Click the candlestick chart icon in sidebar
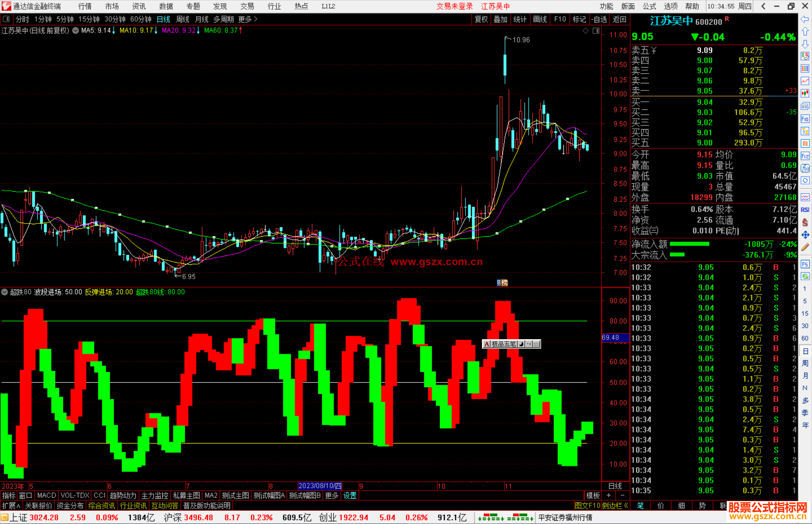The height and width of the screenshot is (524, 812). (805, 93)
